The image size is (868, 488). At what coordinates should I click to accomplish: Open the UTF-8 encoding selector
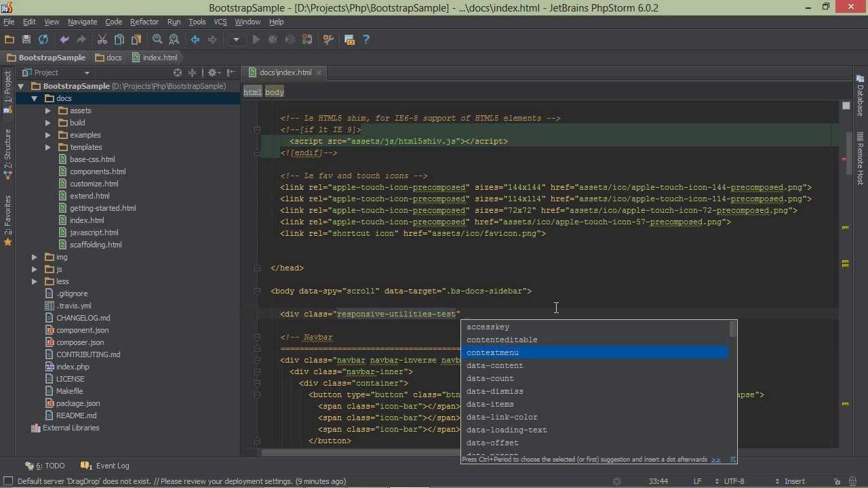(x=734, y=481)
